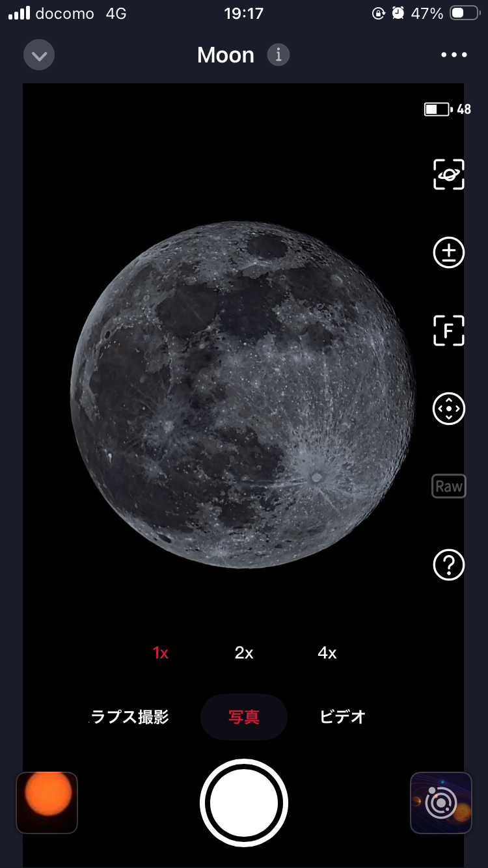The image size is (488, 868).
Task: Collapse view with the down chevron
Action: (39, 55)
